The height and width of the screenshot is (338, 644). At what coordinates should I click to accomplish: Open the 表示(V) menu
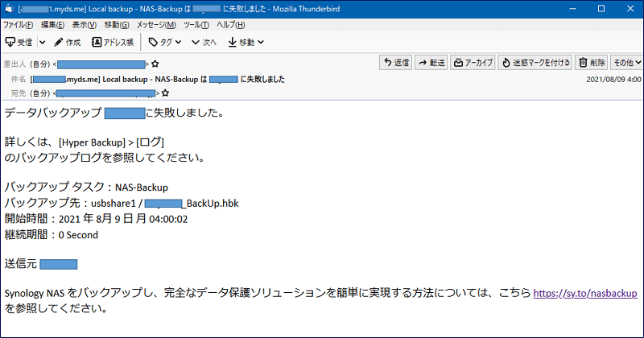point(85,25)
